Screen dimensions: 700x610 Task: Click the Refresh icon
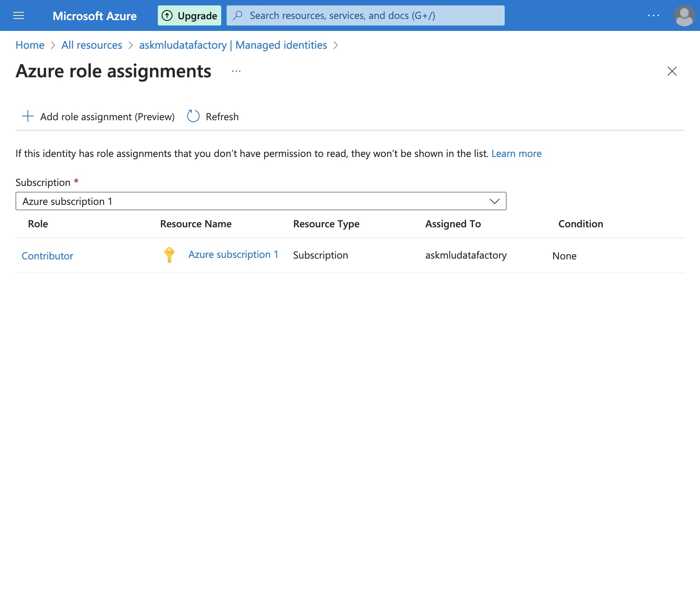pos(193,116)
